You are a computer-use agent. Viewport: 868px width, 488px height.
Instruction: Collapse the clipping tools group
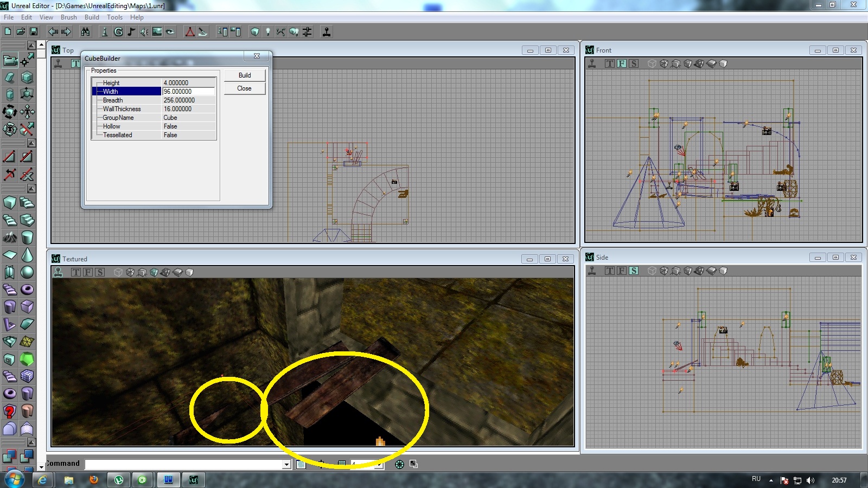[31, 143]
